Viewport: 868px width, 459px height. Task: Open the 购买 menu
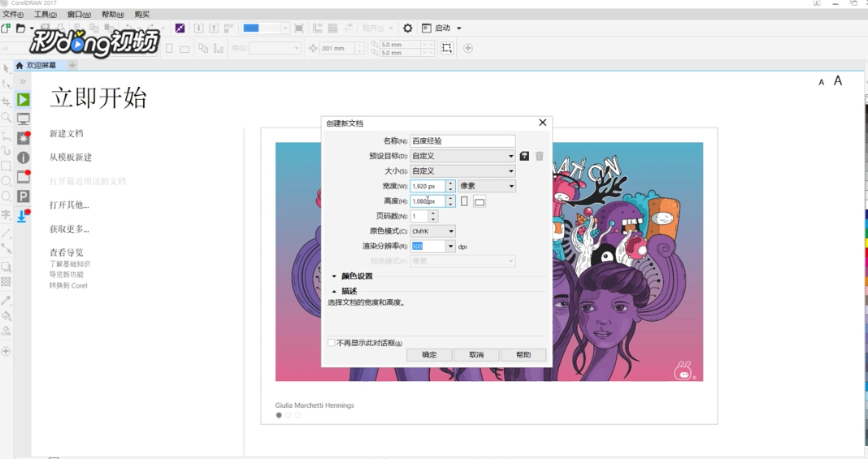coord(141,15)
